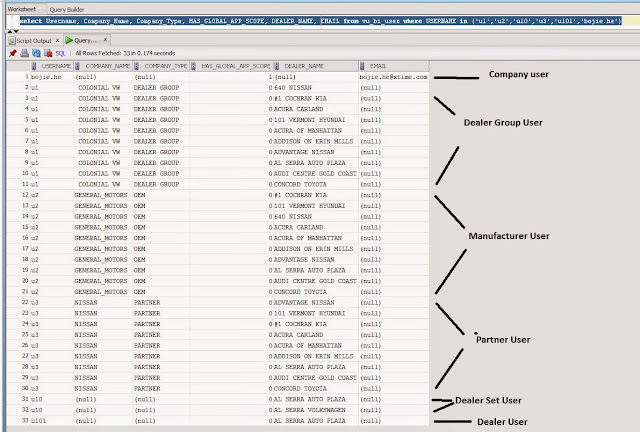The image size is (640, 432).
Task: Switch to the Worksheet tab
Action: (x=22, y=9)
